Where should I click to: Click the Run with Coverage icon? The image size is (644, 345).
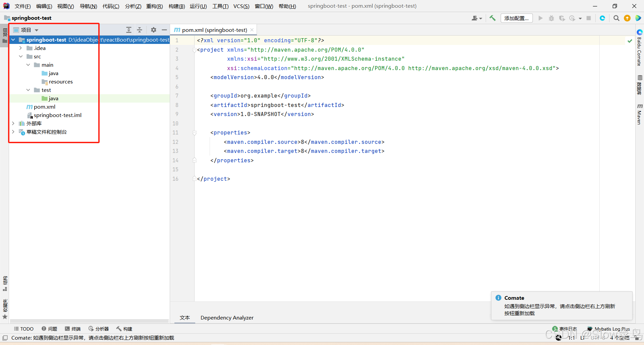(x=562, y=18)
